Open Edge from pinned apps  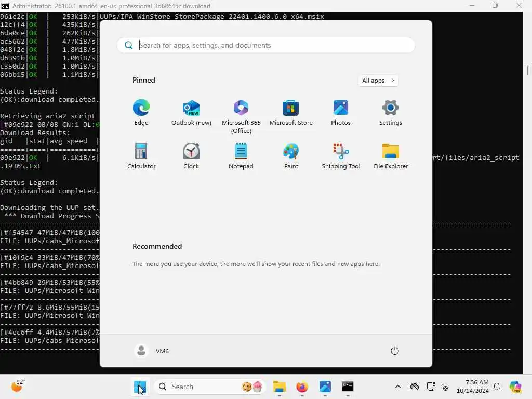pos(141,113)
